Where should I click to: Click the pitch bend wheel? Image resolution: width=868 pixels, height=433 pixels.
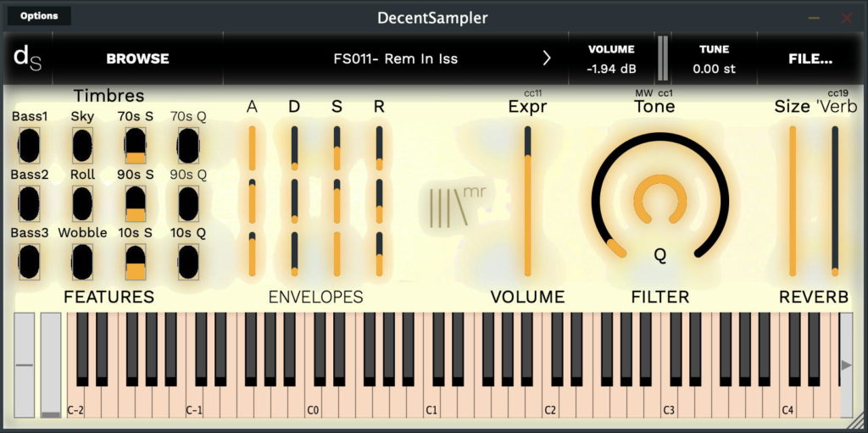(x=24, y=365)
